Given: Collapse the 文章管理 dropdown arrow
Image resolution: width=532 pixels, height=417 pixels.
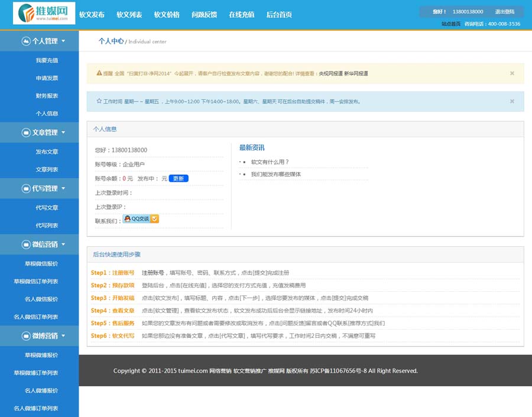Looking at the screenshot, I should (x=63, y=133).
